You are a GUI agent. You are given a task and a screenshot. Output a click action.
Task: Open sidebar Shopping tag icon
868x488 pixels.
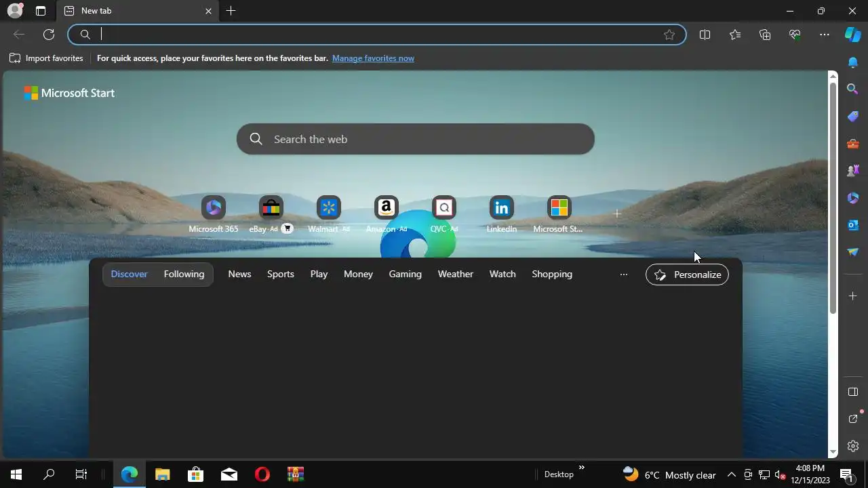(853, 116)
